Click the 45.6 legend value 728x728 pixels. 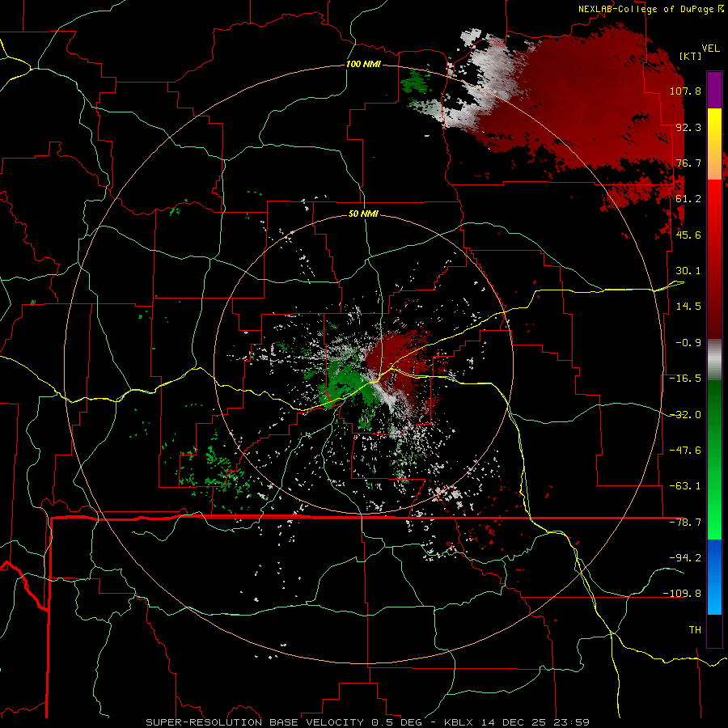[688, 235]
